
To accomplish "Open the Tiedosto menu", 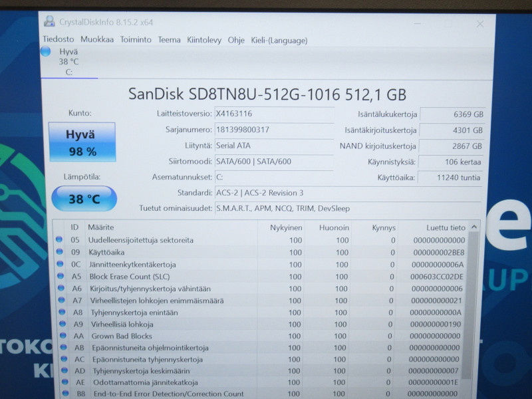I will coord(59,39).
